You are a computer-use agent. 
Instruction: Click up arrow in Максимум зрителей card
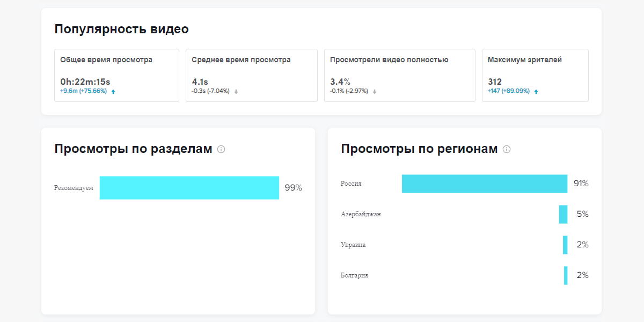click(x=536, y=92)
